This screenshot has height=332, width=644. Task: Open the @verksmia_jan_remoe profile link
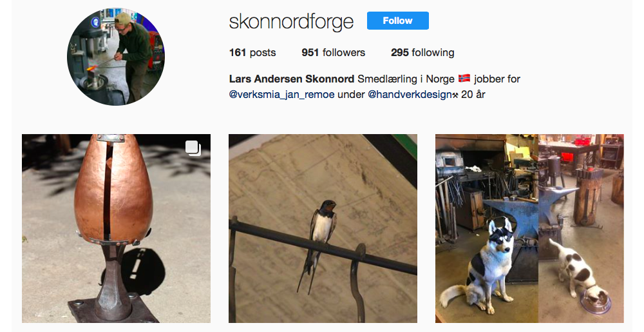coord(282,95)
